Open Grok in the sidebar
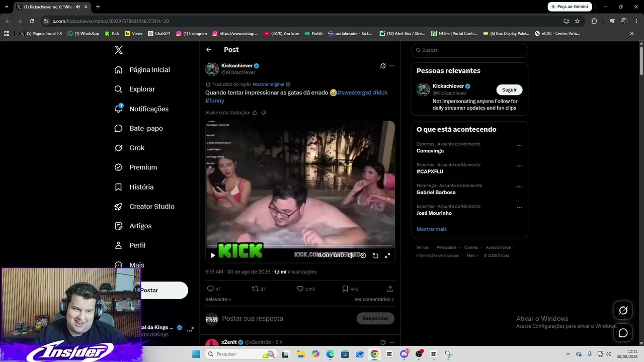Image resolution: width=644 pixels, height=362 pixels. [129, 148]
